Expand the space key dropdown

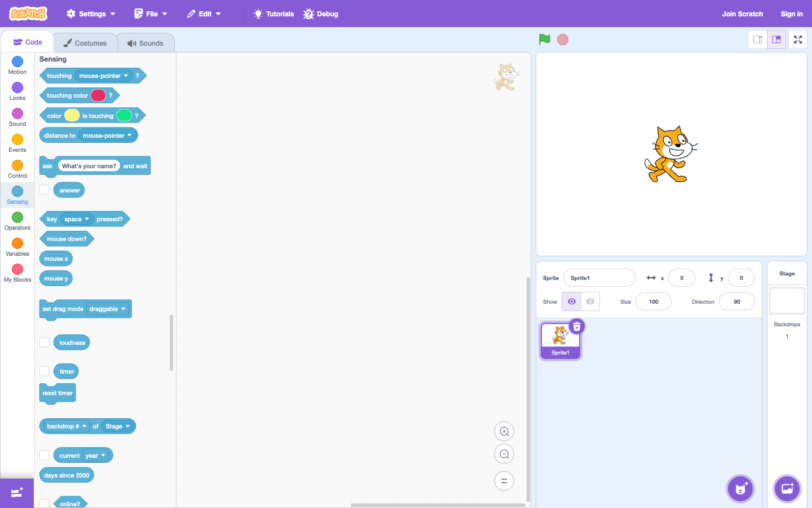coord(77,219)
